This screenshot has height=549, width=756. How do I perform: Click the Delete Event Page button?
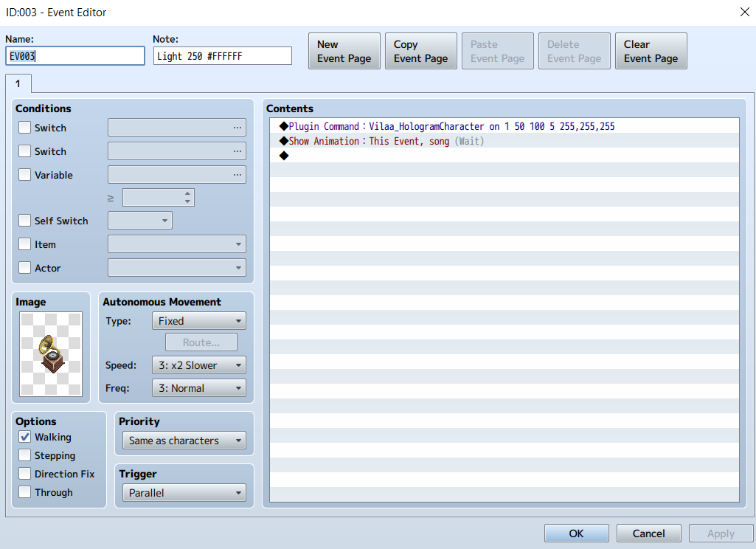point(575,51)
